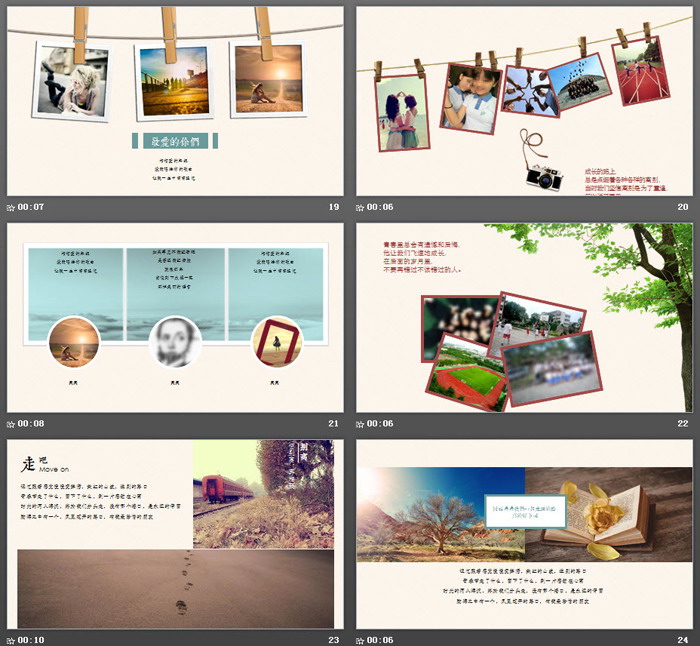This screenshot has height=646, width=700.
Task: Click the transition star icon under slide 23
Action: [11, 641]
